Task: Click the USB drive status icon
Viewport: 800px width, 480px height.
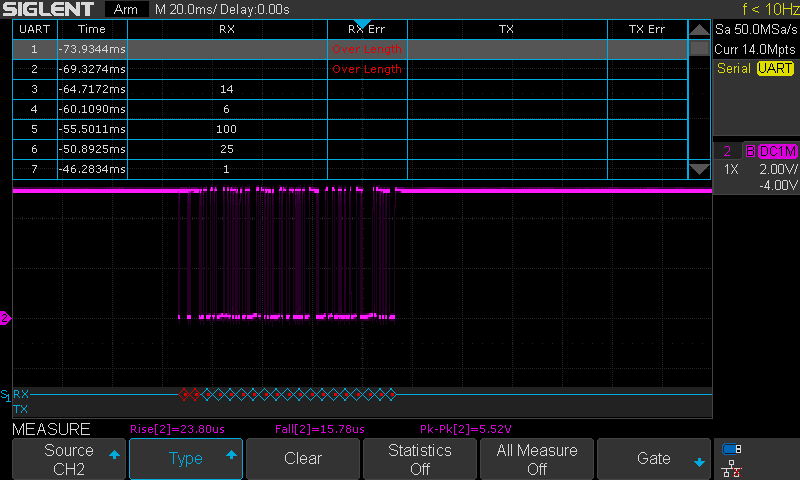Action: pos(732,449)
